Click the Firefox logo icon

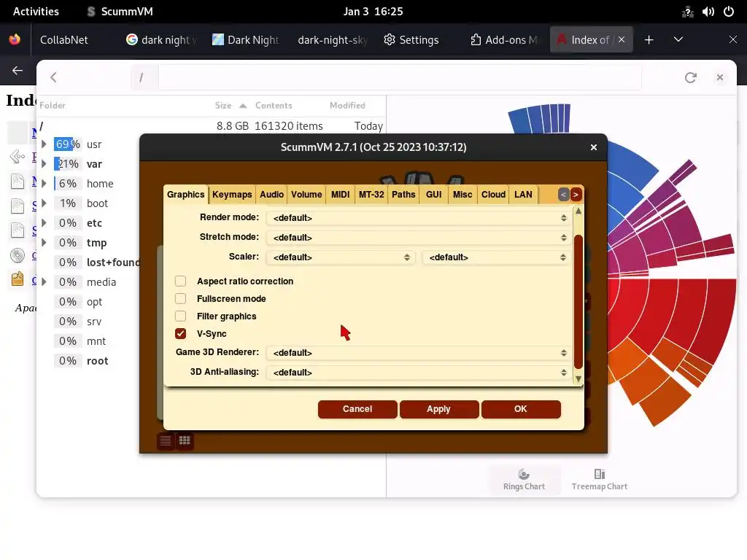coord(15,39)
